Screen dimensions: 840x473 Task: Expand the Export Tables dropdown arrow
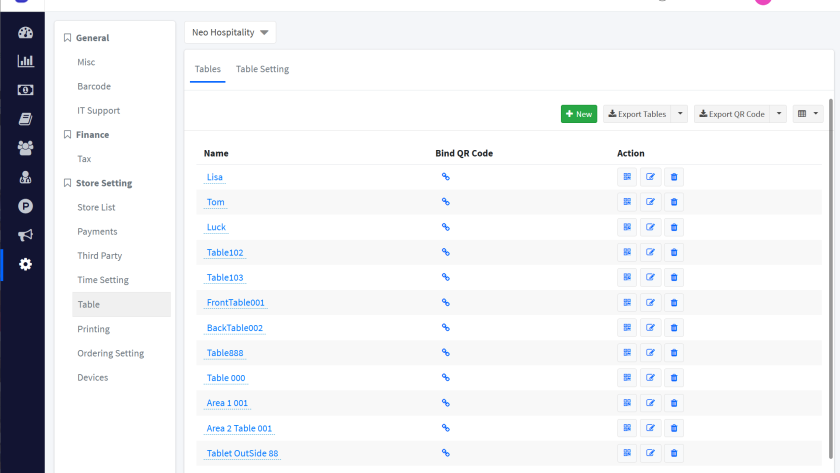click(x=680, y=114)
